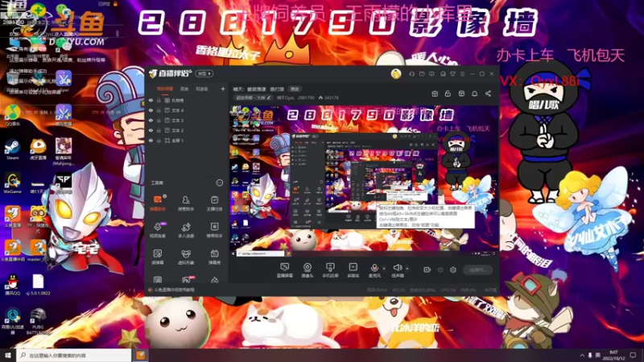Image resolution: width=644 pixels, height=362 pixels.
Task: Click the user avatar in title bar
Action: pyautogui.click(x=396, y=73)
